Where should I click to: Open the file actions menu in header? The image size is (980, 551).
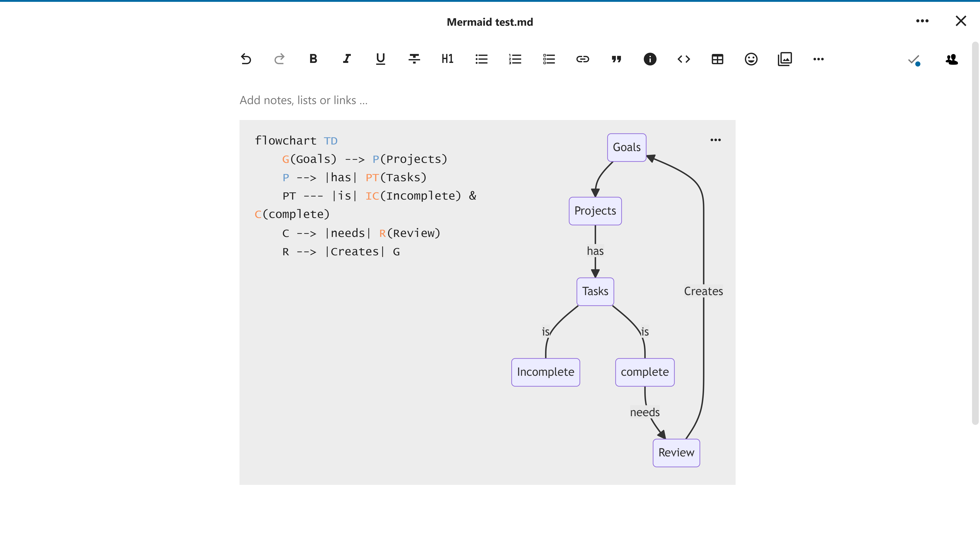pos(922,21)
